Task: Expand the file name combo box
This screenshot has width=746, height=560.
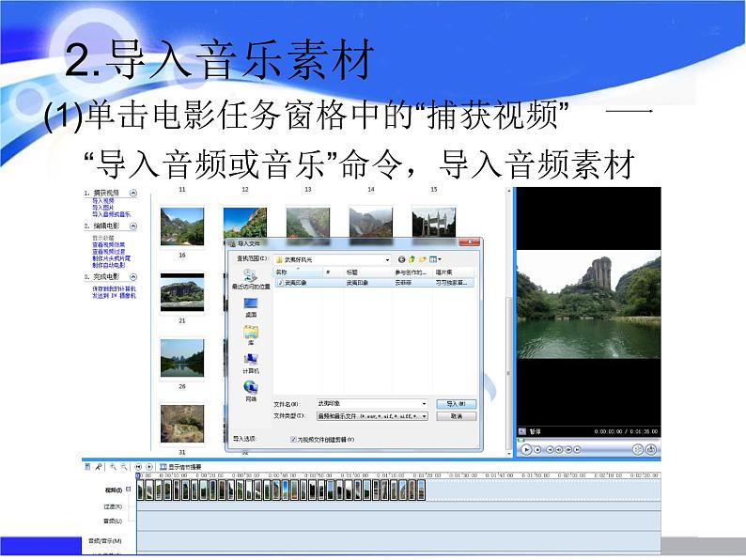Action: (x=425, y=403)
